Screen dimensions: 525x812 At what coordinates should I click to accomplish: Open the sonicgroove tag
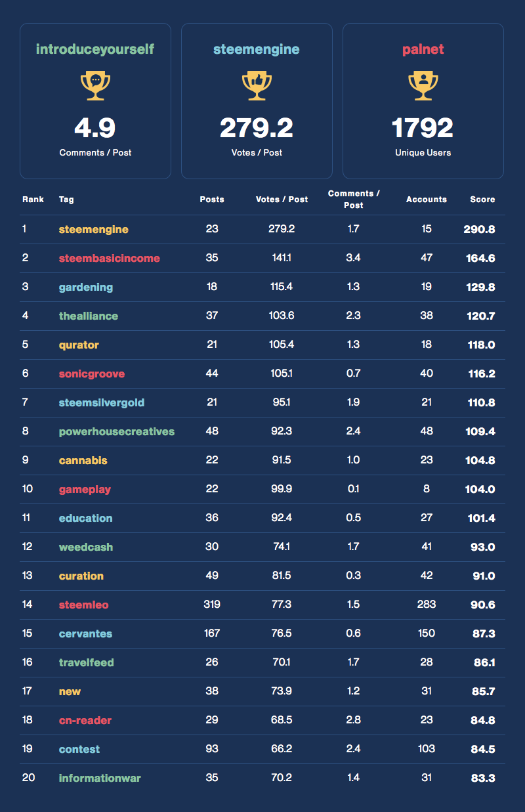(92, 374)
